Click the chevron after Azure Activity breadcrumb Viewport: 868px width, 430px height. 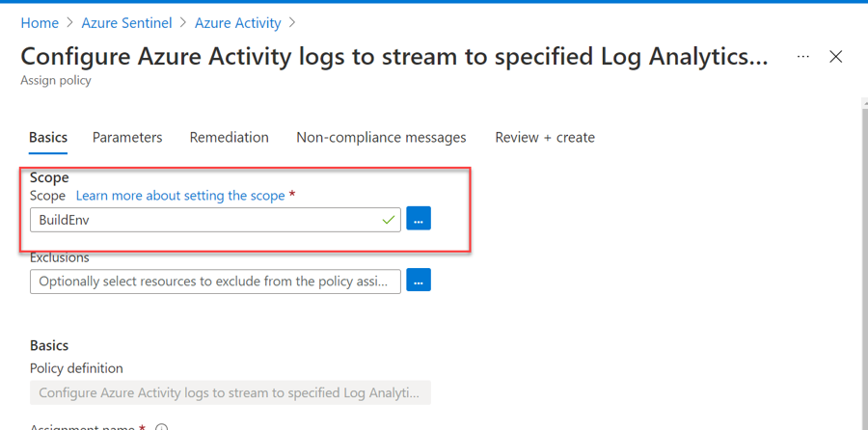tap(292, 22)
